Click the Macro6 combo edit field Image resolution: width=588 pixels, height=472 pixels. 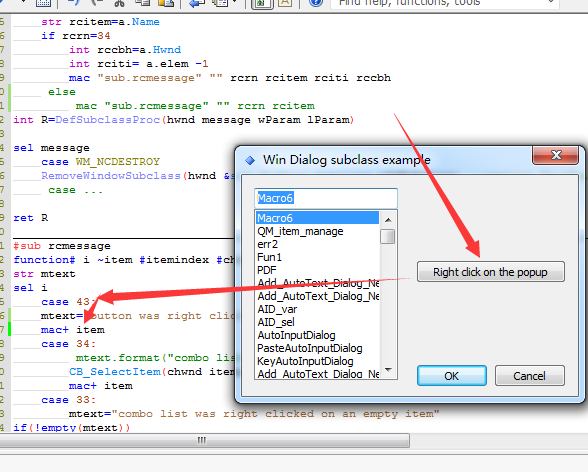pyautogui.click(x=326, y=198)
